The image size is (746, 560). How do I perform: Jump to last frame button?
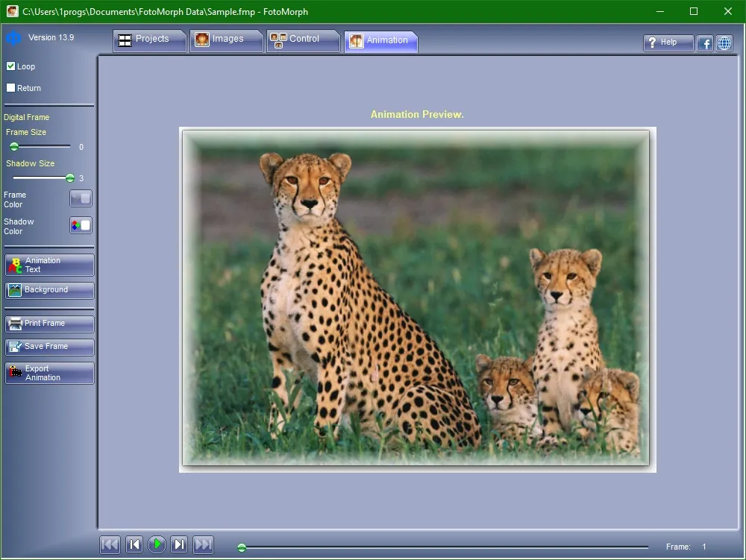(x=203, y=544)
